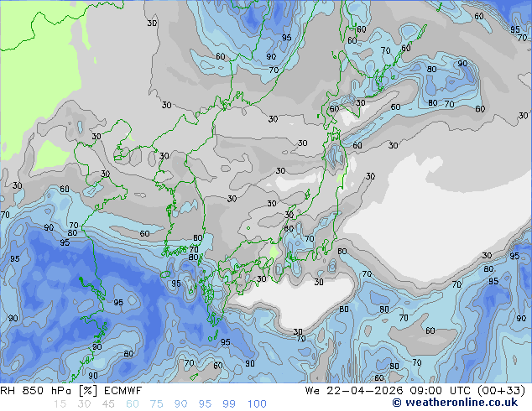The width and height of the screenshot is (532, 411).
Task: Click legend value 90 in the scale
Action: click(181, 404)
